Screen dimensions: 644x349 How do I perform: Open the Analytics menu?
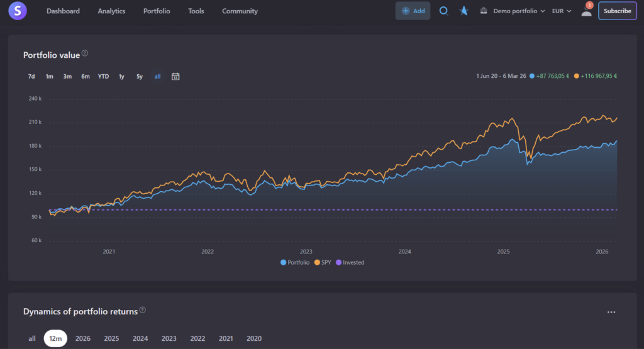point(111,11)
